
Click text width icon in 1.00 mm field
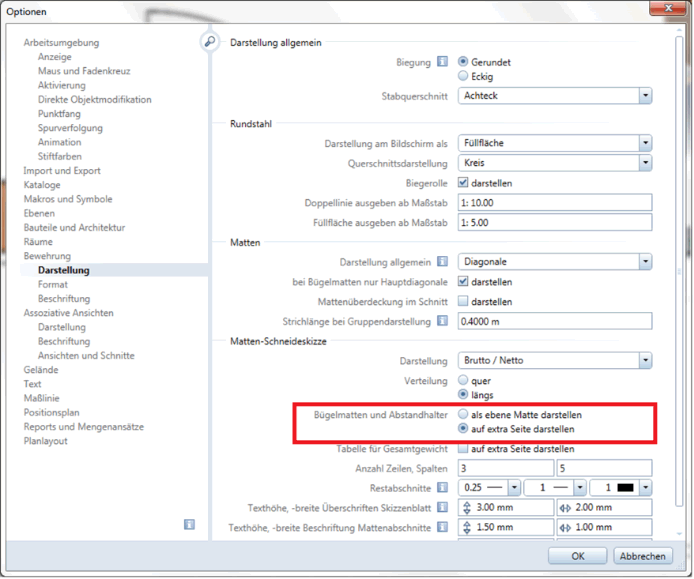565,528
